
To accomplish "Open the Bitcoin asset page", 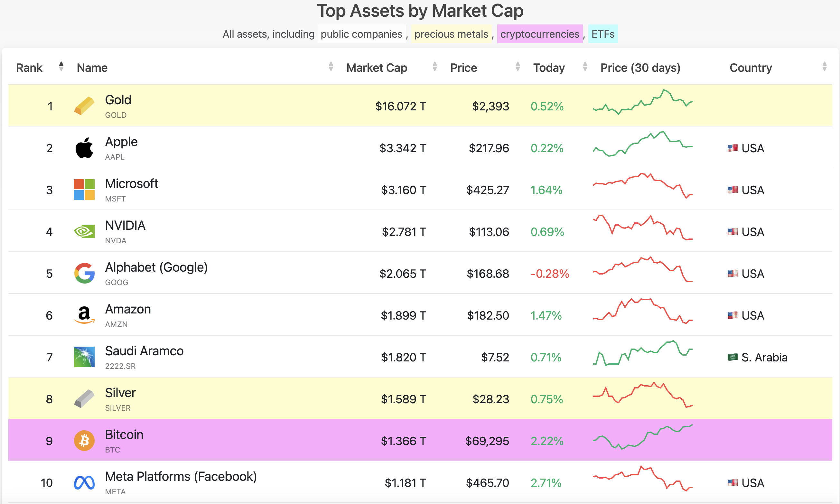I will click(124, 434).
